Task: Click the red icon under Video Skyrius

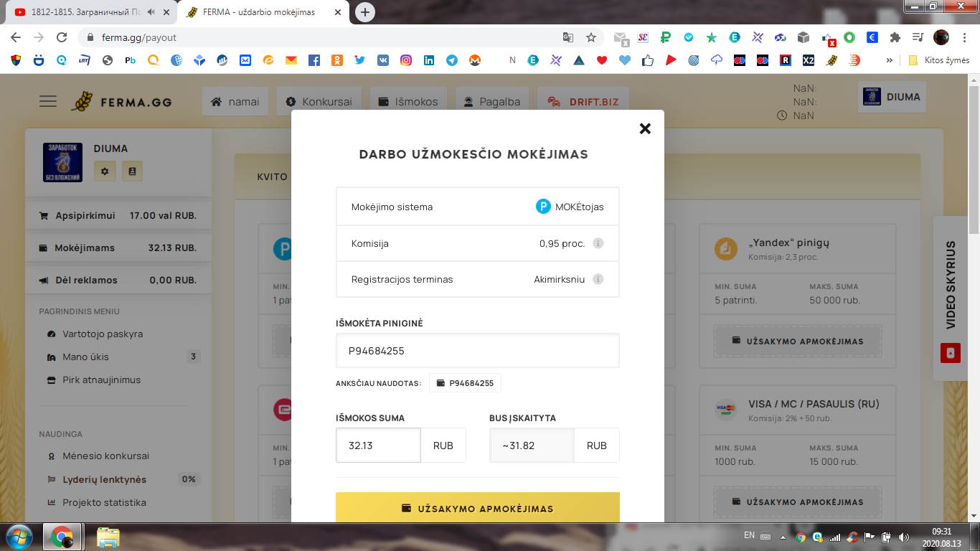Action: point(951,353)
